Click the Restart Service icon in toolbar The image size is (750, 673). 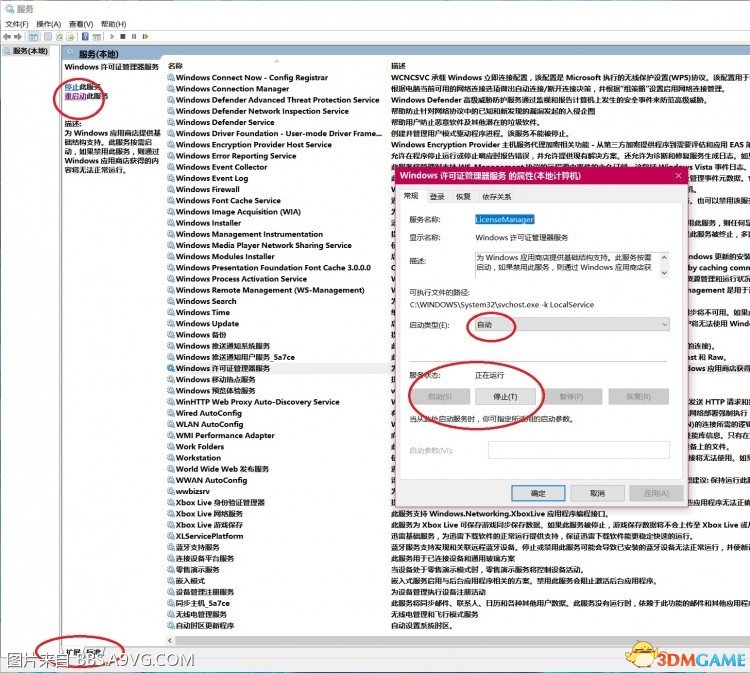point(145,36)
